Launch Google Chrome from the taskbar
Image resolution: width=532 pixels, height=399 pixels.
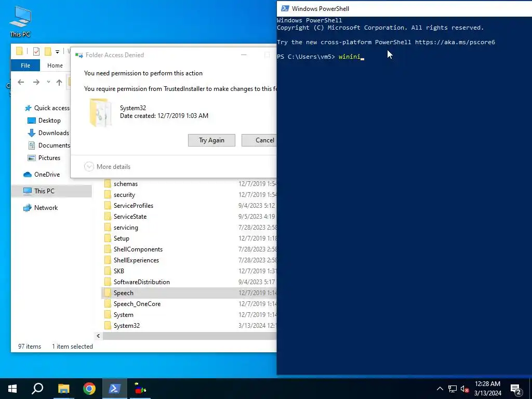(89, 389)
